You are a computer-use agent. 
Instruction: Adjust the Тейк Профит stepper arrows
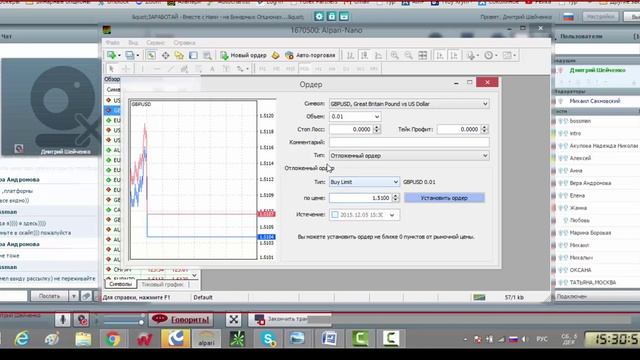click(484, 129)
